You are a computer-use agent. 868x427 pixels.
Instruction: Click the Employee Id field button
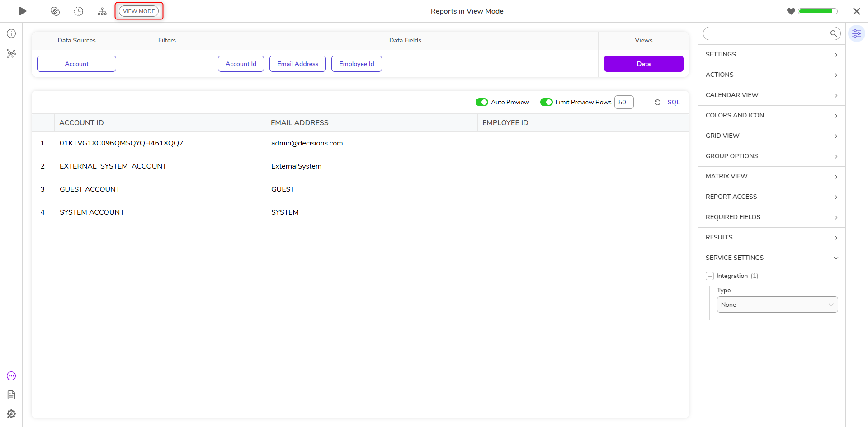coord(357,64)
